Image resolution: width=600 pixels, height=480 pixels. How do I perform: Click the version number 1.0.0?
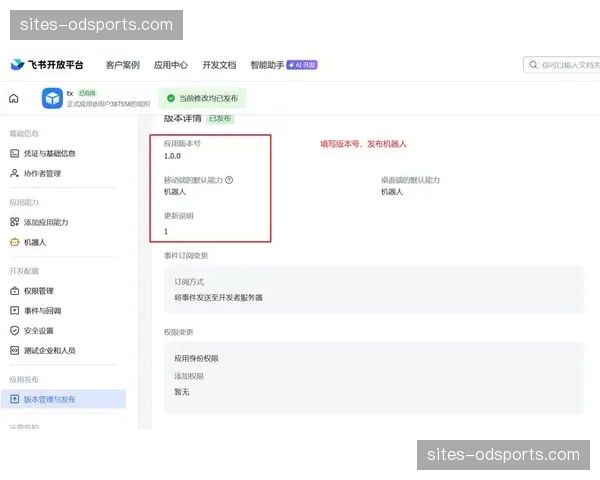click(x=172, y=156)
